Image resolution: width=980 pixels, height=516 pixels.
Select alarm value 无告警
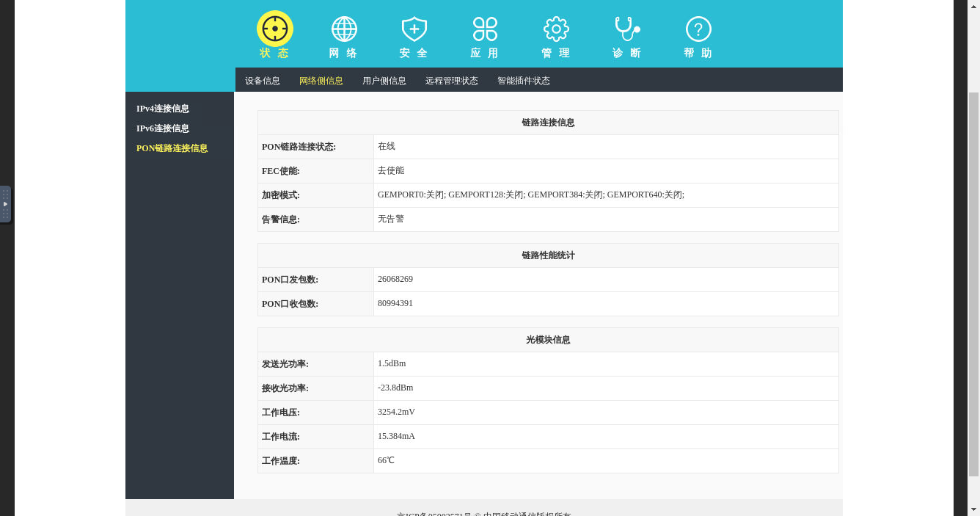(x=391, y=219)
